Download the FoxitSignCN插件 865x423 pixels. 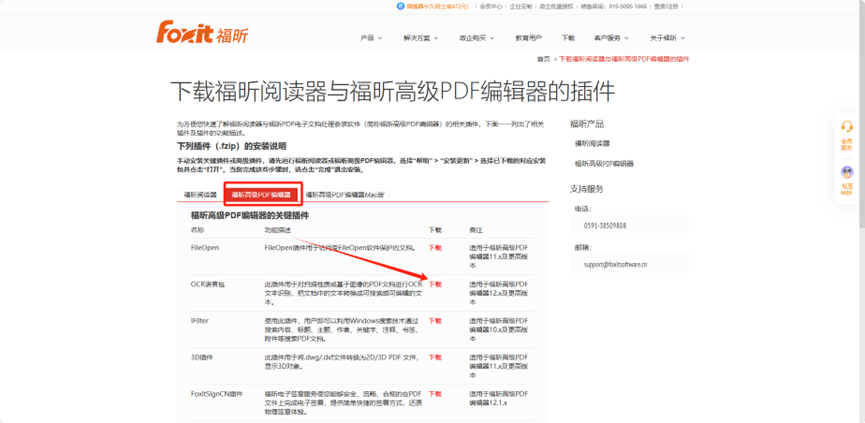coord(435,394)
